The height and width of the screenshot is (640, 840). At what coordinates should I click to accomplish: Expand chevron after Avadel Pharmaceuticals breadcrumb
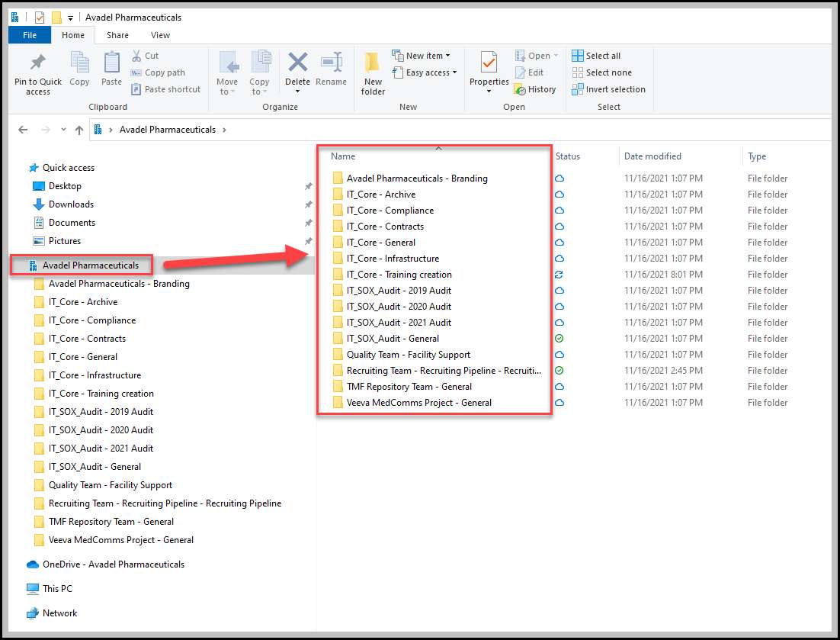click(x=224, y=130)
